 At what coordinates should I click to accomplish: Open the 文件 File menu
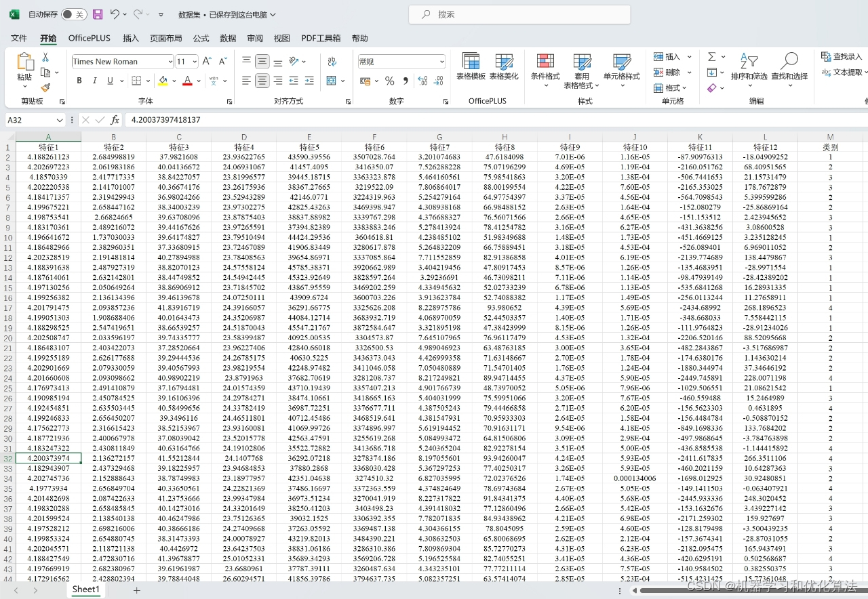(x=19, y=39)
